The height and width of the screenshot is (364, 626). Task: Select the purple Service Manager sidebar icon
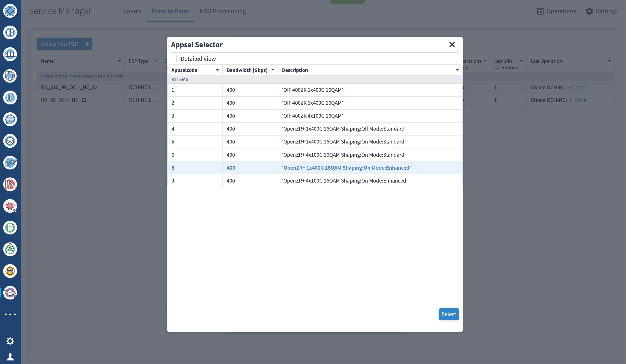pyautogui.click(x=10, y=293)
